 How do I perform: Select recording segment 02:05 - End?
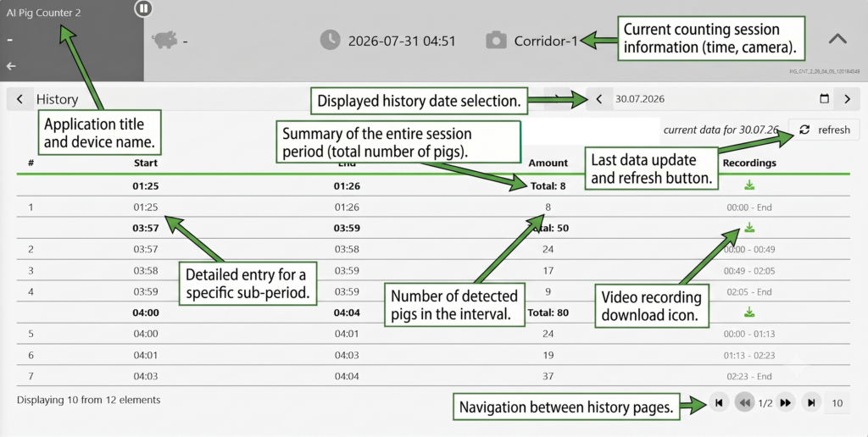click(749, 291)
